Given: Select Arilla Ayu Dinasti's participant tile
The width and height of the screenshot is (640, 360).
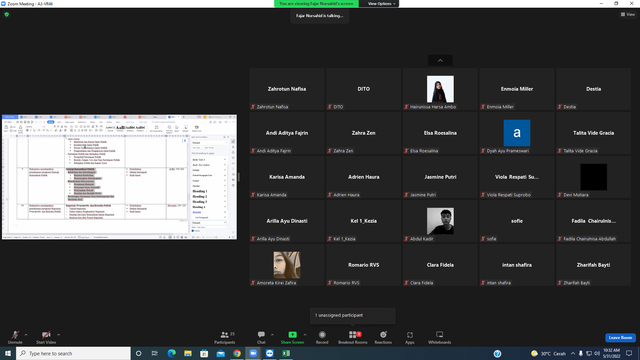Looking at the screenshot, I should click(287, 221).
